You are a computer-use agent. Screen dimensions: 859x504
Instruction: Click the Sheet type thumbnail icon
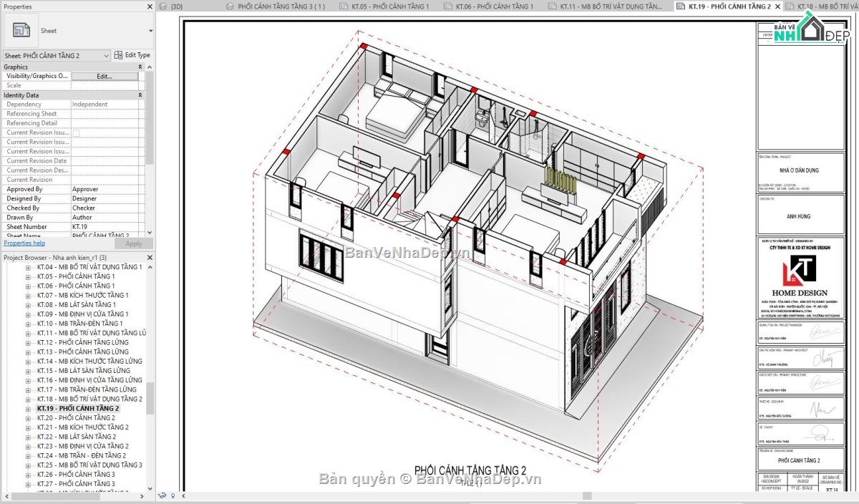point(22,31)
